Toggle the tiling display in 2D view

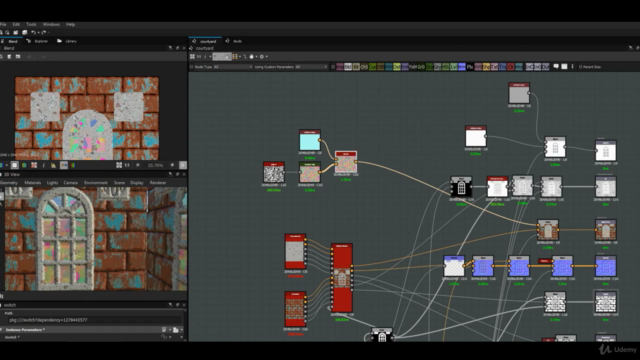34,165
